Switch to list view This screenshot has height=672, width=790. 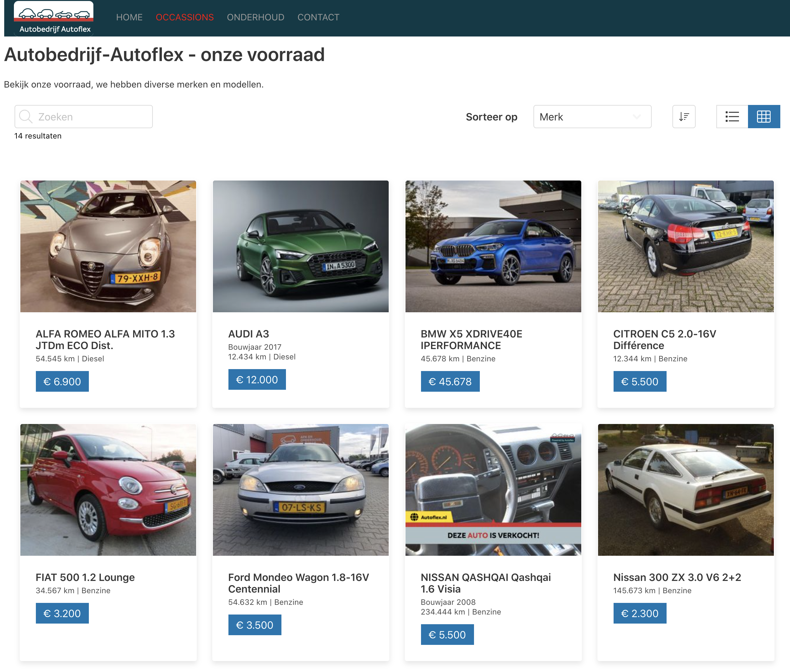[732, 117]
